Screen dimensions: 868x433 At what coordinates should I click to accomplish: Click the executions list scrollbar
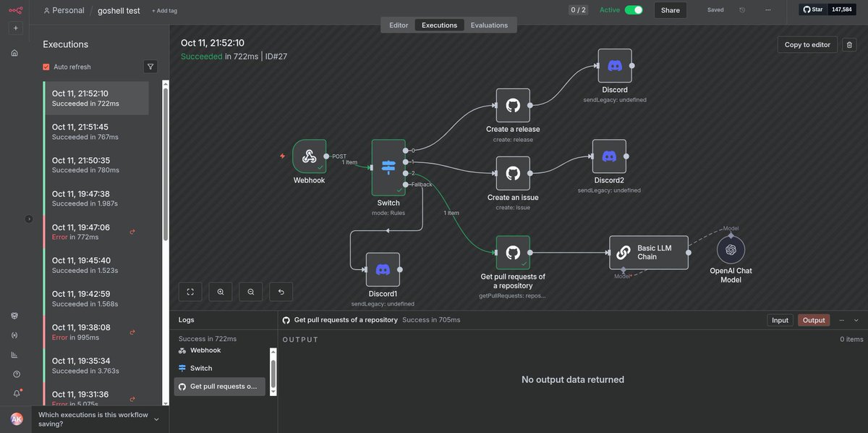pyautogui.click(x=166, y=164)
